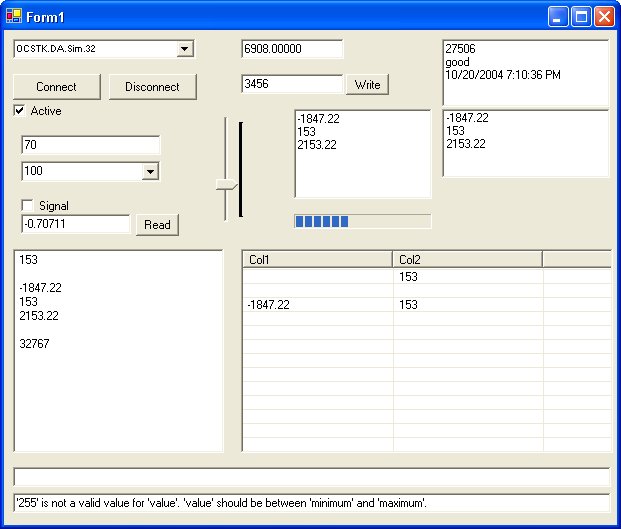Click the Connect button
Viewport: 621px width, 529px height.
click(x=57, y=87)
